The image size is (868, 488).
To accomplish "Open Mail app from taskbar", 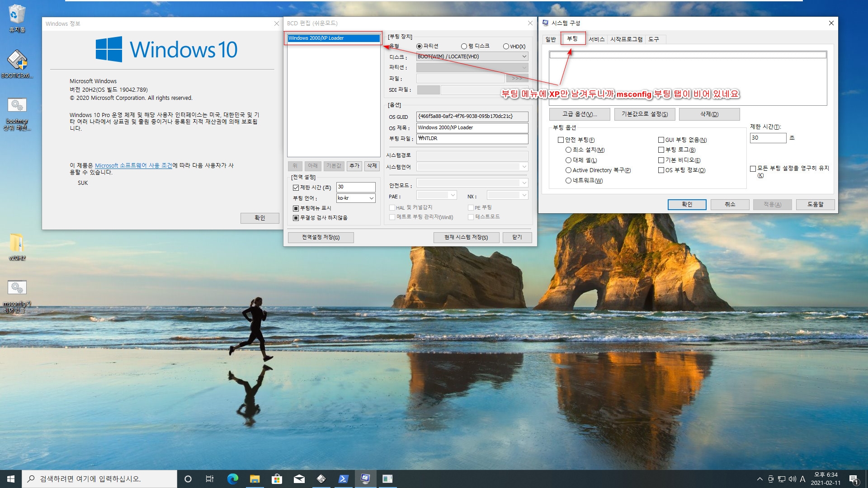I will coord(299,479).
